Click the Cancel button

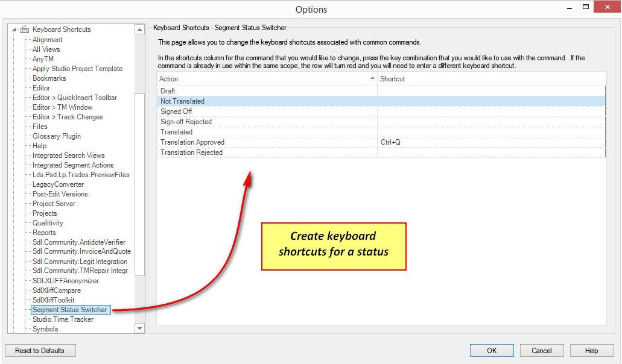point(542,351)
